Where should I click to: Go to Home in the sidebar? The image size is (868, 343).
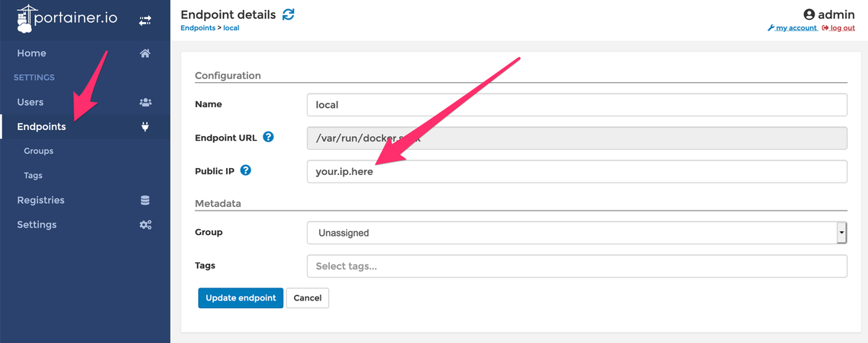[31, 53]
